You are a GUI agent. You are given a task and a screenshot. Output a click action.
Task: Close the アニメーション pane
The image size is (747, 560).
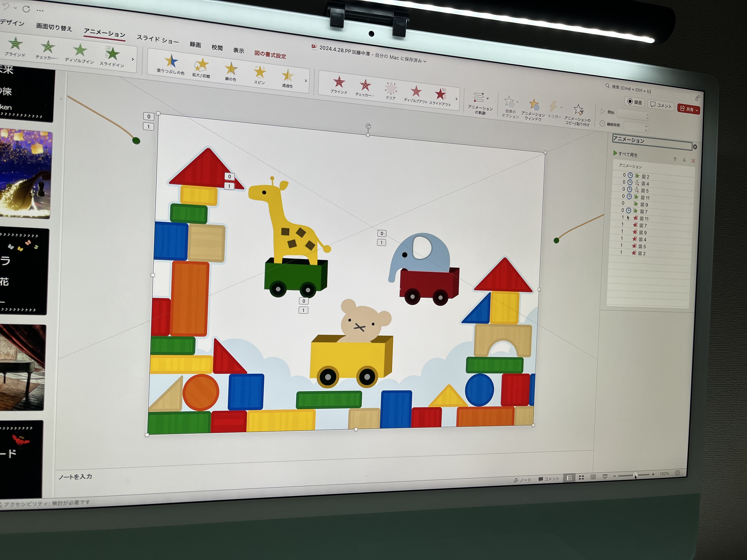point(695,147)
